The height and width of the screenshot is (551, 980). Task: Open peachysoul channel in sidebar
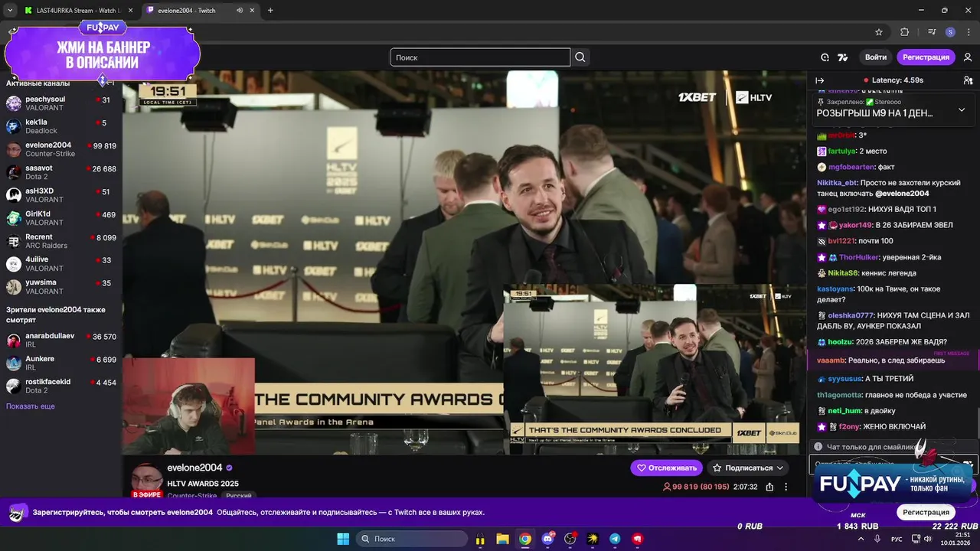pos(61,103)
